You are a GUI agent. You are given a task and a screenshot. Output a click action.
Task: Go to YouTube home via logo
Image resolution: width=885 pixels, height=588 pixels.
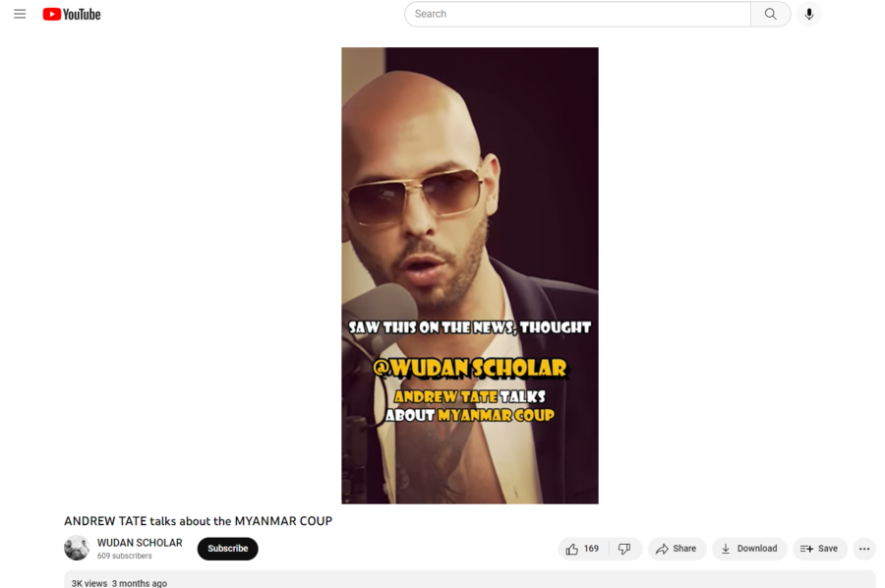[x=72, y=14]
